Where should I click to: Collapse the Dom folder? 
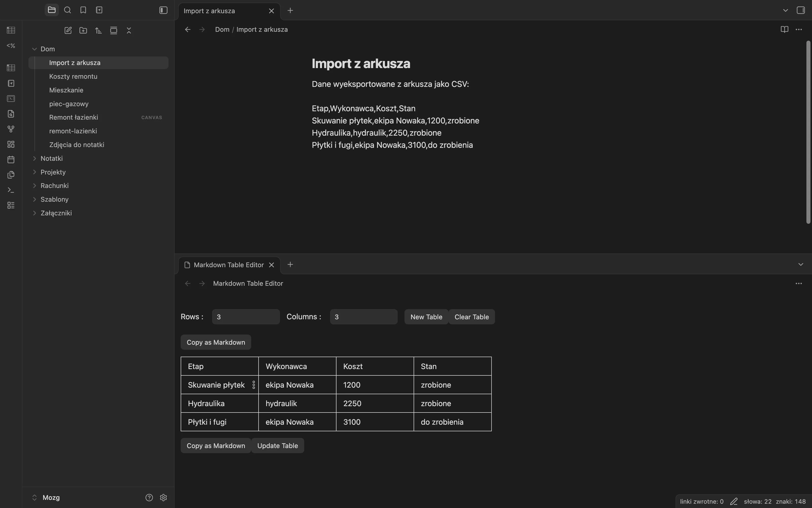[34, 49]
